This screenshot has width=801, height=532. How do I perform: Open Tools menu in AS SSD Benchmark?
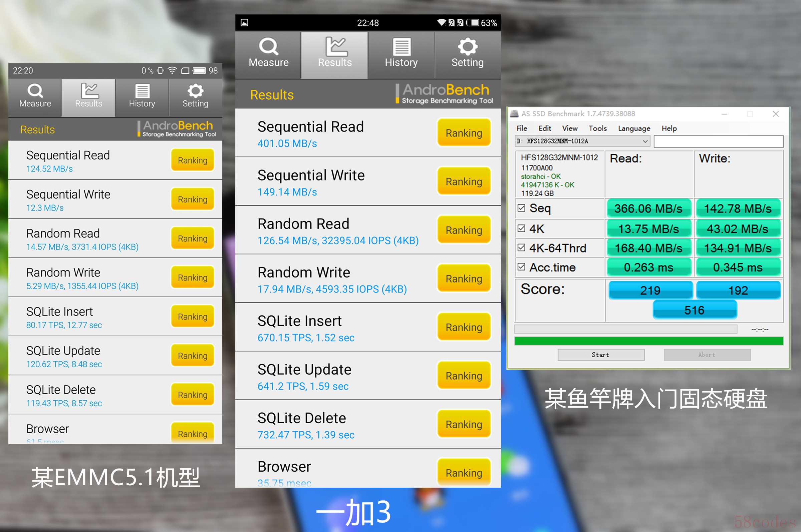(597, 128)
